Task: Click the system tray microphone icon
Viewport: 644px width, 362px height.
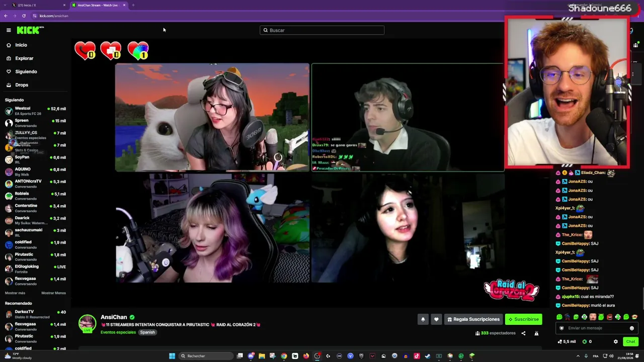Action: 586,356
